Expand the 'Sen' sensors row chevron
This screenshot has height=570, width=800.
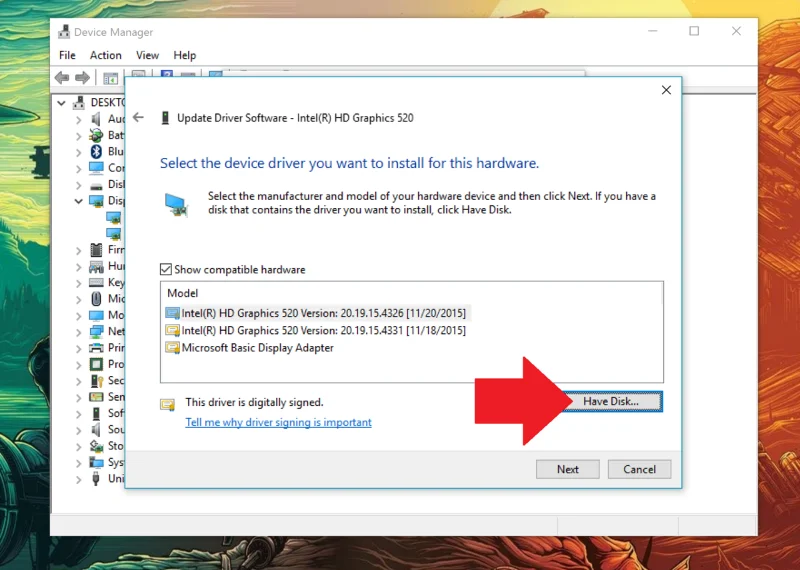click(78, 397)
